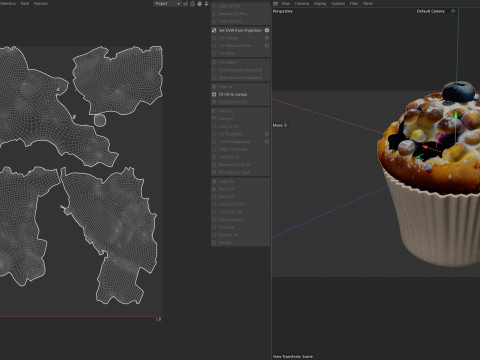Open viewport View menu
480x360 pixels.
(x=286, y=4)
